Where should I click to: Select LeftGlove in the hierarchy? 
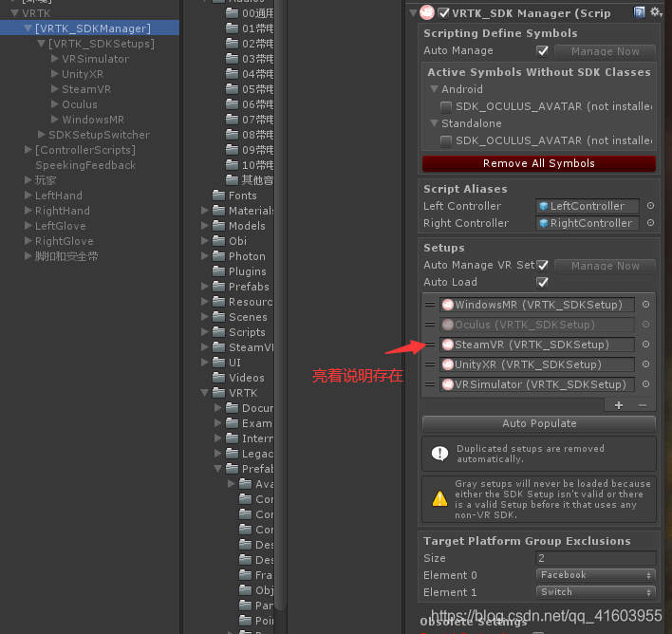point(60,226)
